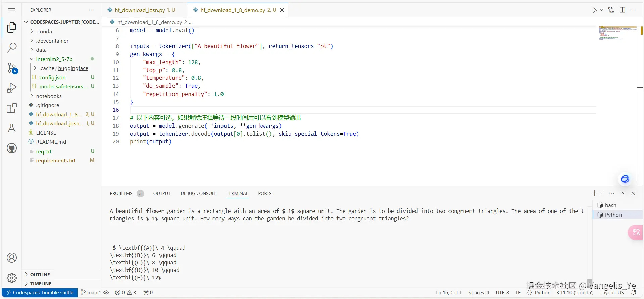Click the Ln 16, Col 1 indicator
Image resolution: width=644 pixels, height=299 pixels.
coord(449,292)
